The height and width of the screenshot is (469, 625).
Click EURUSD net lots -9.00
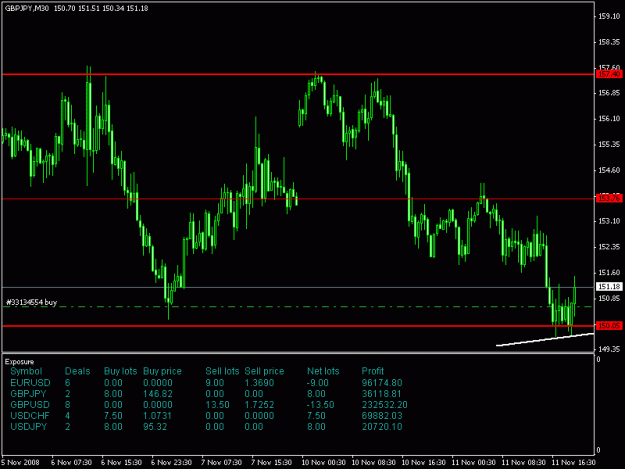[318, 383]
